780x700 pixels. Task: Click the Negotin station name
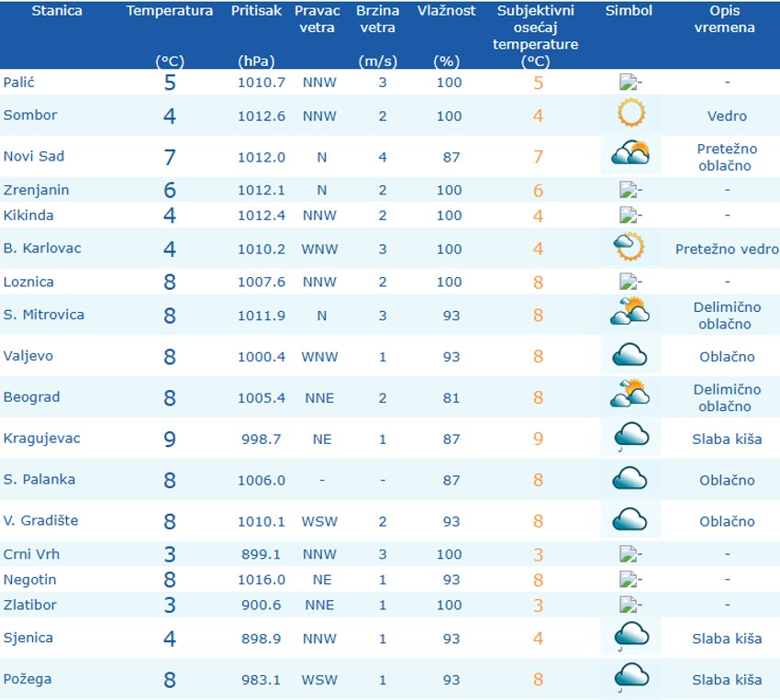(x=30, y=579)
